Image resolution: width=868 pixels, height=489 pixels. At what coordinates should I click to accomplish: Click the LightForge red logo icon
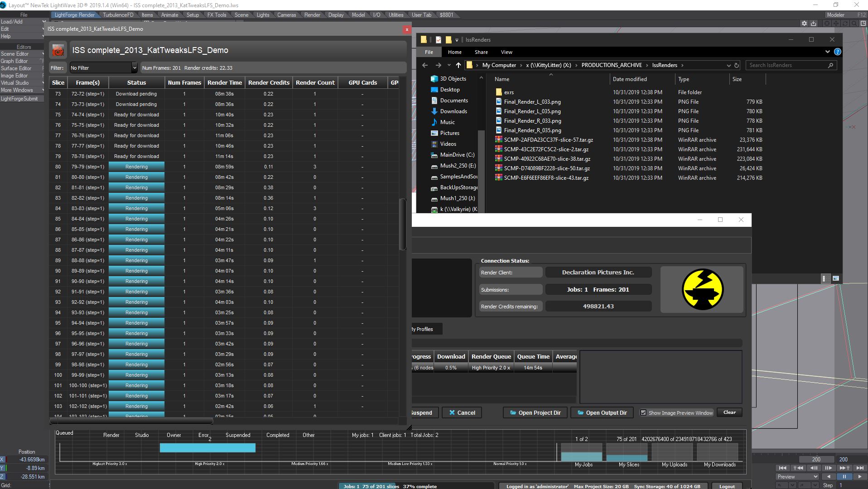coord(58,51)
